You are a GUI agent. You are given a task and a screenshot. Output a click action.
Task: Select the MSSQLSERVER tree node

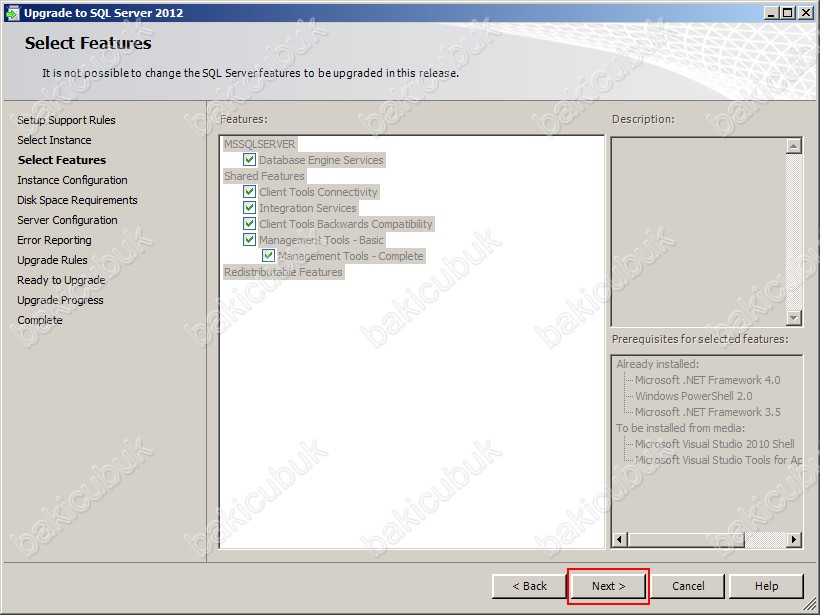(x=259, y=144)
